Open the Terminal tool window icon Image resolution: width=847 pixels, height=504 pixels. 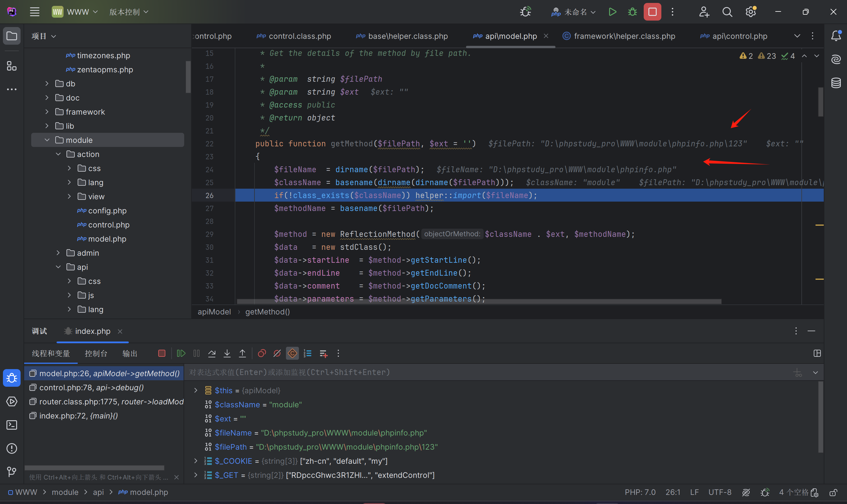[x=11, y=425]
